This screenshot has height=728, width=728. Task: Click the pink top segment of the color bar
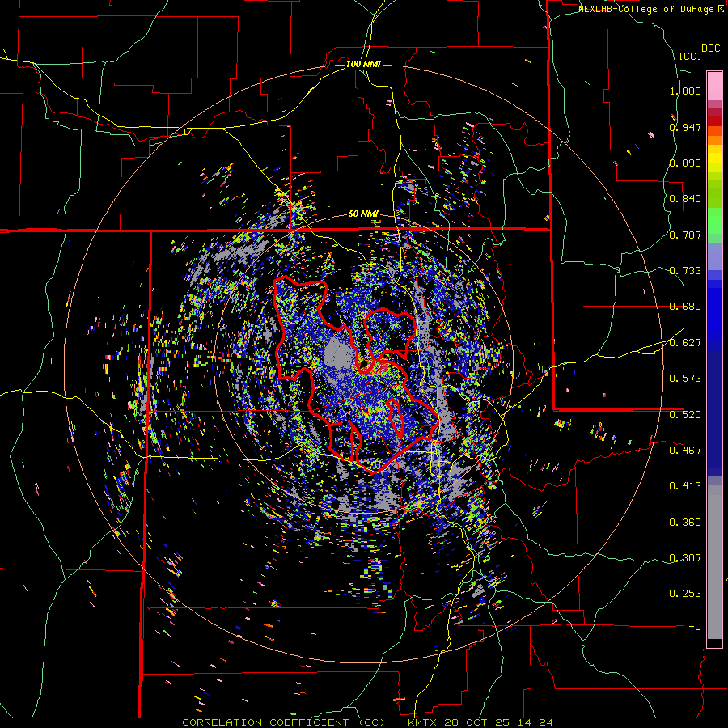(x=714, y=86)
